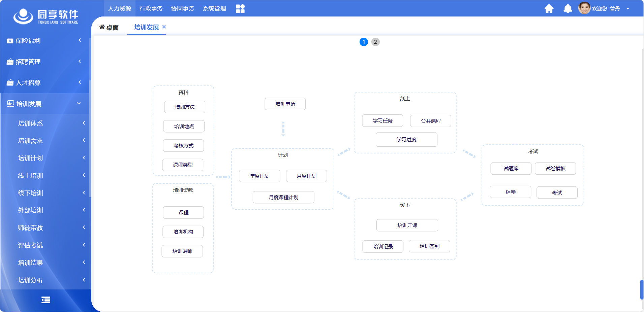Expand the 评估考试 submenu

click(84, 245)
